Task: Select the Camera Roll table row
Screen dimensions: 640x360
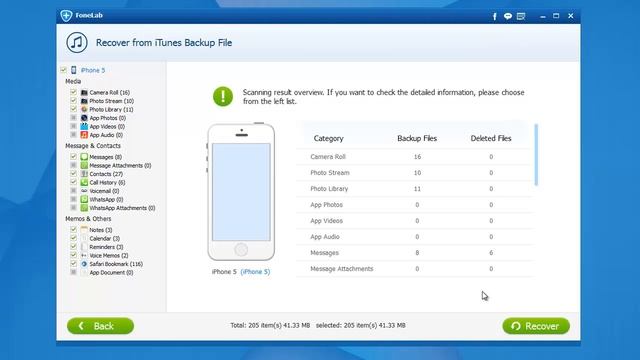Action: tap(415, 157)
